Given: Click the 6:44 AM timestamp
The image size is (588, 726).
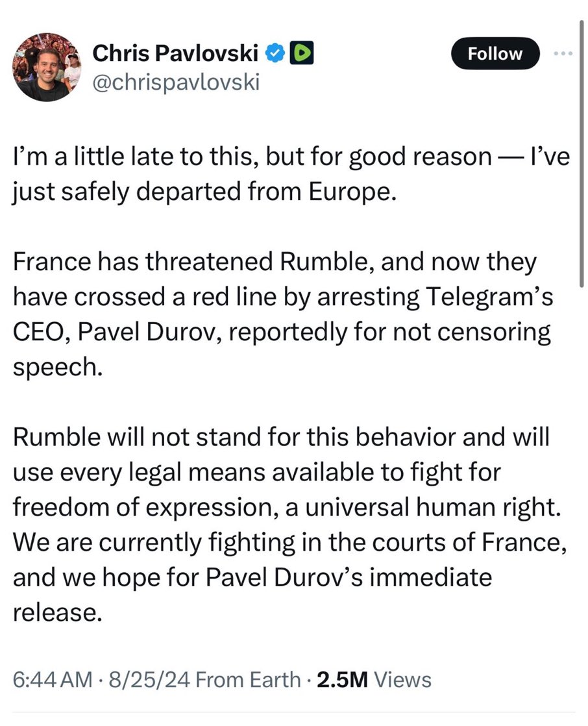Looking at the screenshot, I should click(53, 680).
